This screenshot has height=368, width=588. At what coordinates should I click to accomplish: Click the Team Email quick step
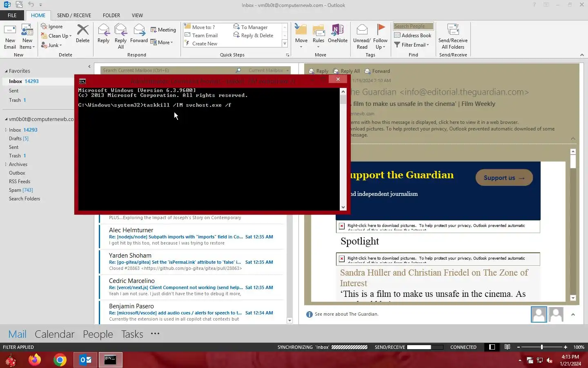201,36
